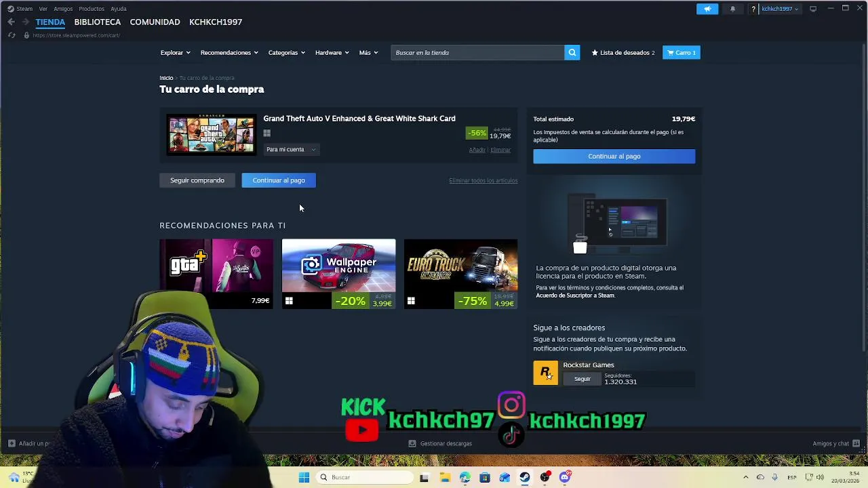Click the Añadir un producto plus icon
The image size is (868, 488).
[12, 443]
